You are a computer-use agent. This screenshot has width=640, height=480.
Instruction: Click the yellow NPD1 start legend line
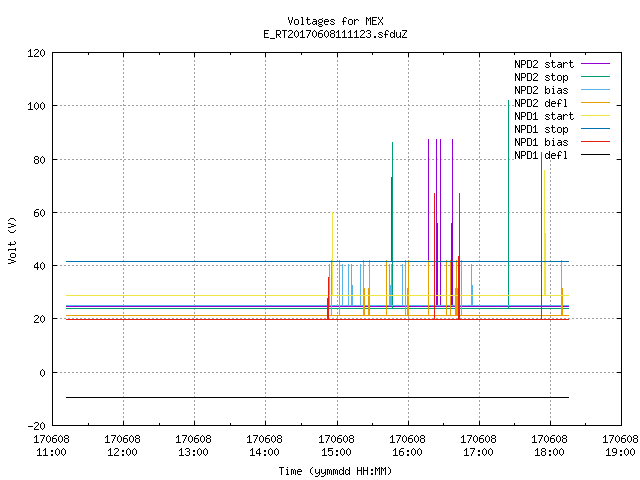[x=596, y=116]
